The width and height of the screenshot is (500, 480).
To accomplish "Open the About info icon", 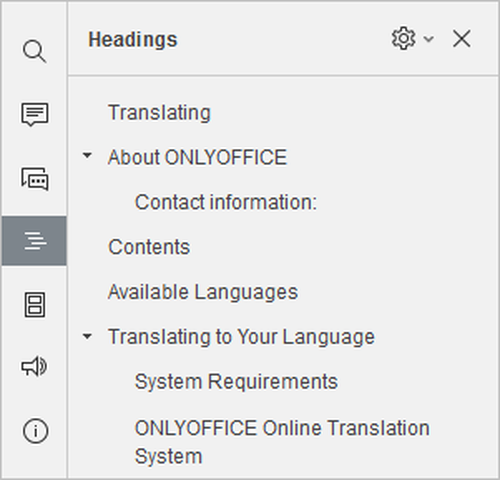I will point(35,431).
